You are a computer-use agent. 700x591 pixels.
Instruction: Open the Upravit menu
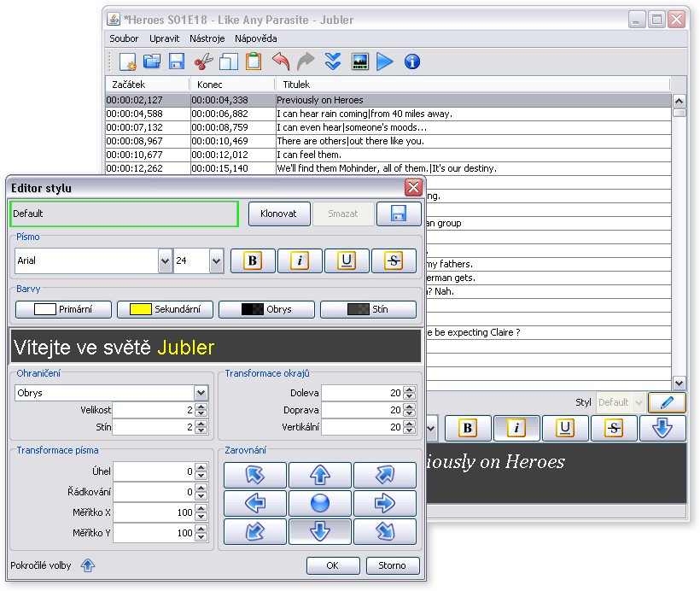tap(164, 38)
